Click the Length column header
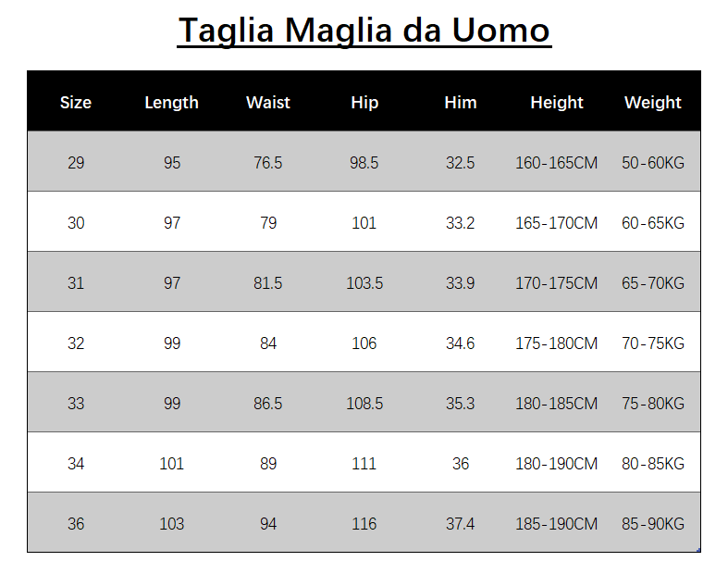 172,103
